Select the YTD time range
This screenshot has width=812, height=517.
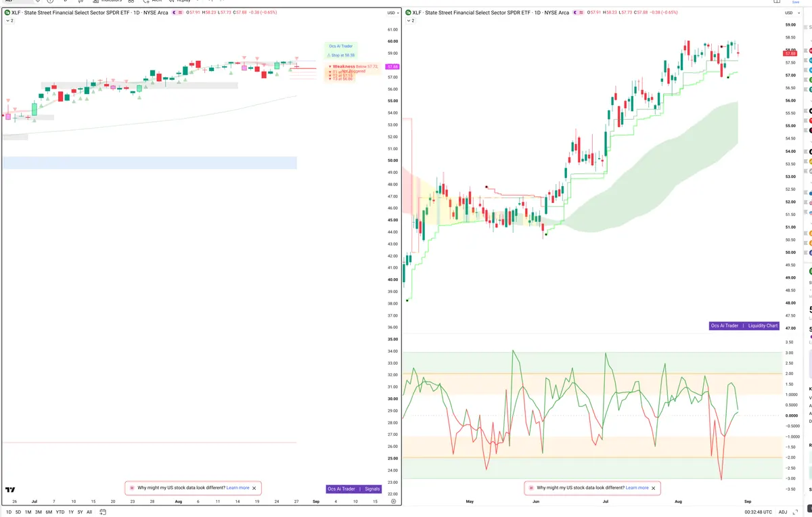coord(60,512)
